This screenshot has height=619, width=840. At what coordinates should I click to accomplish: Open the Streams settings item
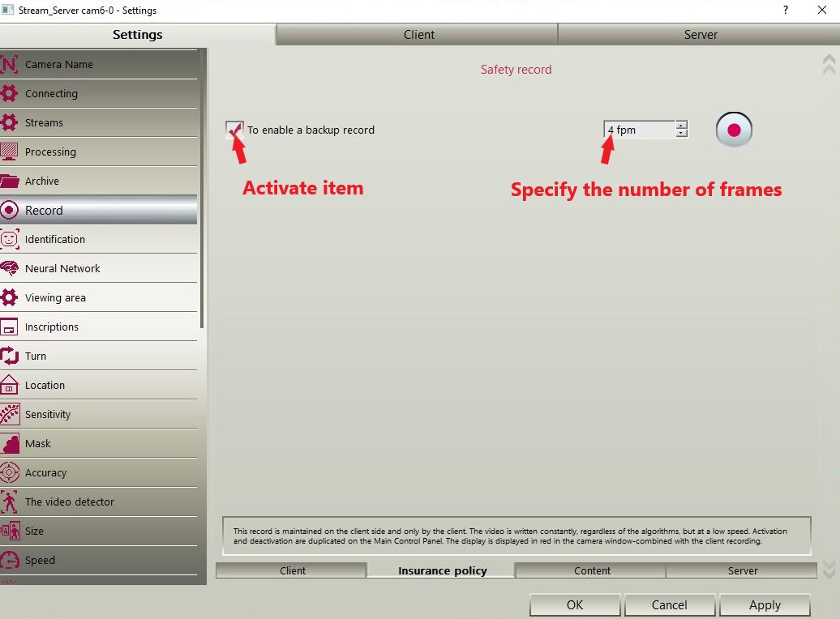[99, 122]
